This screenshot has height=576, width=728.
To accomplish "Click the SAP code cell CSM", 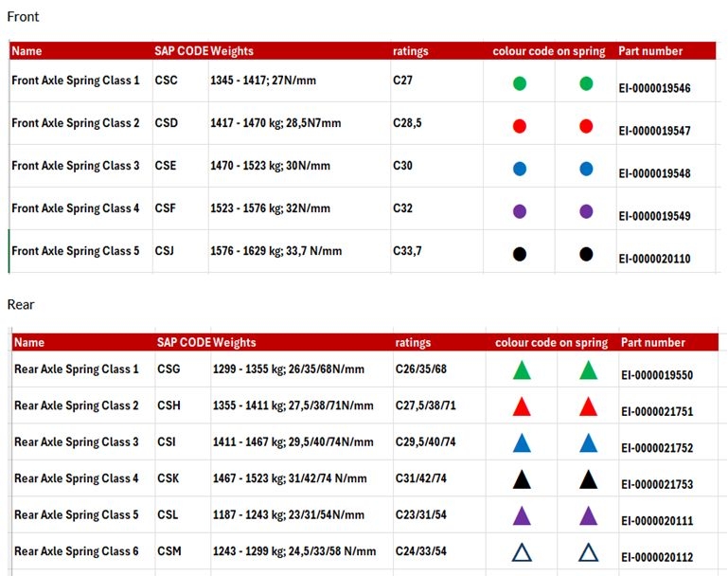I will pos(169,551).
